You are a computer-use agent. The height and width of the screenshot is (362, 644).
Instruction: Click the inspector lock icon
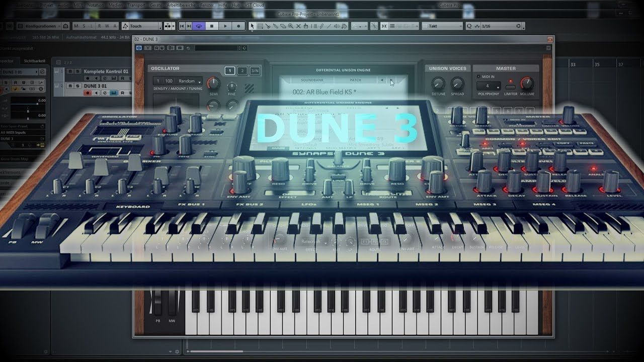coord(23,89)
